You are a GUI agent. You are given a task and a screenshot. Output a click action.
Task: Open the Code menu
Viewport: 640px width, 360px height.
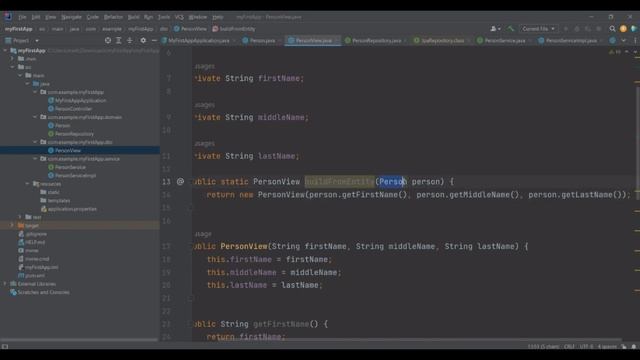point(93,17)
